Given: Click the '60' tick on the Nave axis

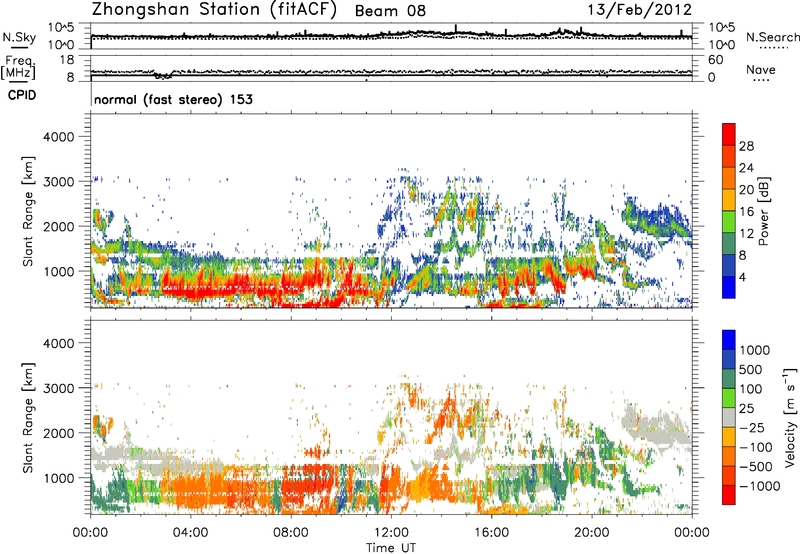Looking at the screenshot, I should point(715,60).
